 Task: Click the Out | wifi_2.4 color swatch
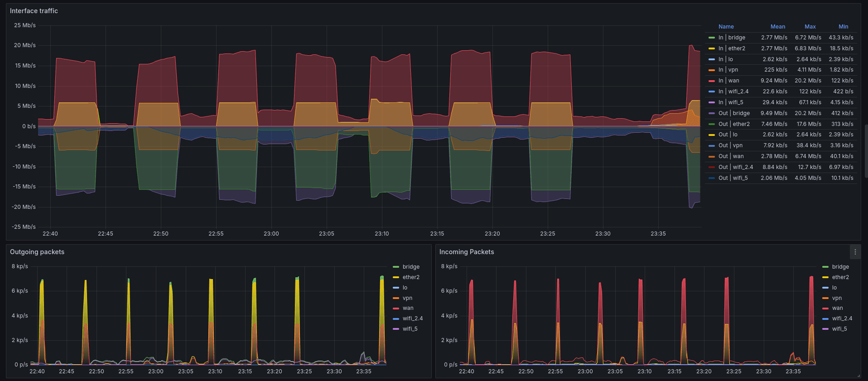[712, 167]
